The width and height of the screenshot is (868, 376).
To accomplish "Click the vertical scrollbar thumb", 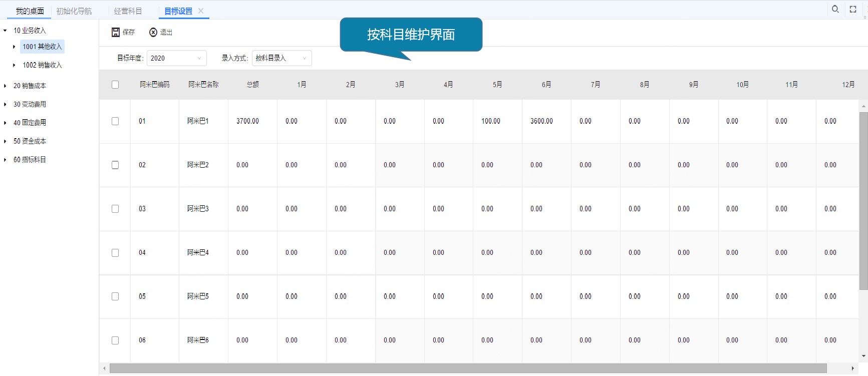I will pyautogui.click(x=863, y=201).
